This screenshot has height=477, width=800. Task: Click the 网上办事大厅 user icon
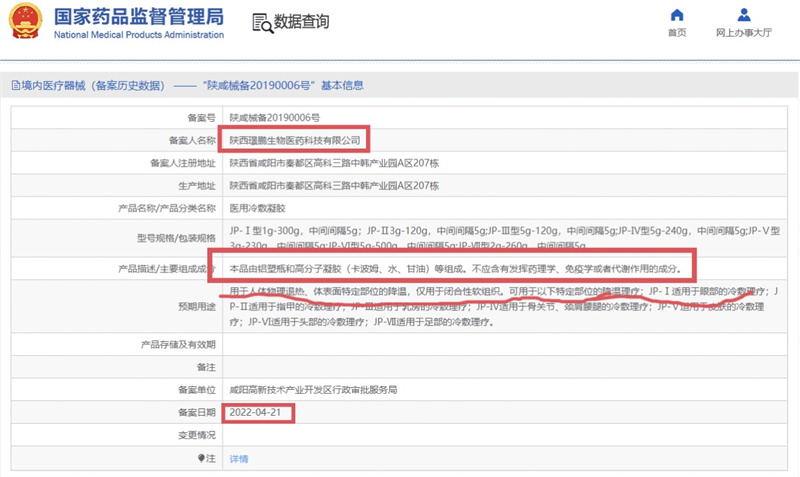(743, 15)
